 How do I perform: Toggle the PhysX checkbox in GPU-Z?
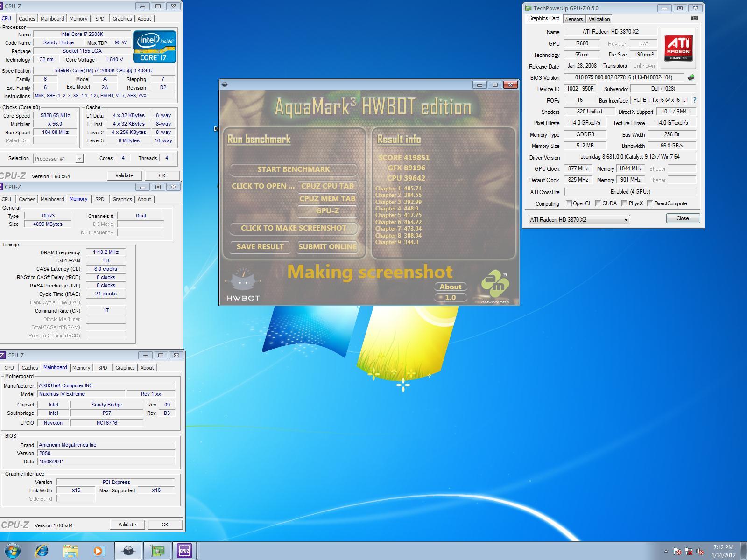click(624, 203)
